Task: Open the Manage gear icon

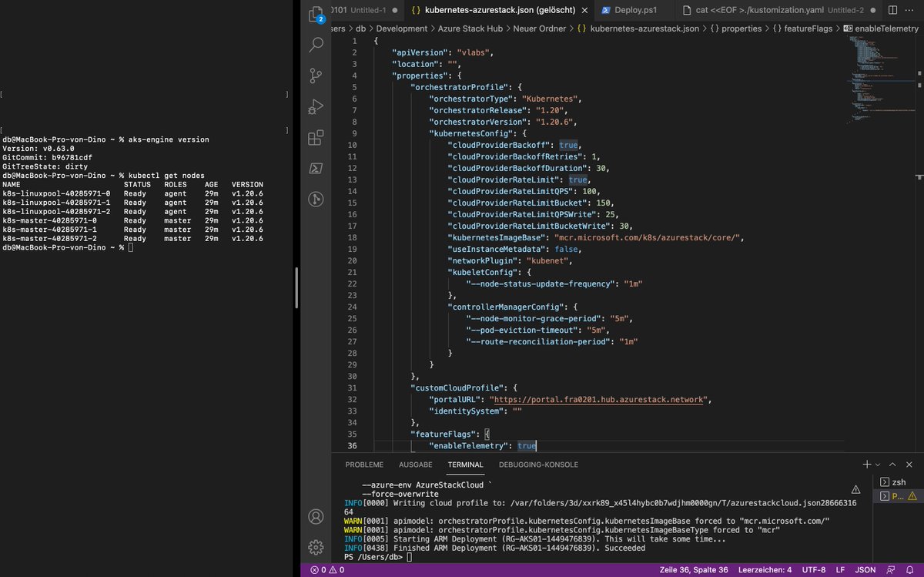Action: click(316, 547)
